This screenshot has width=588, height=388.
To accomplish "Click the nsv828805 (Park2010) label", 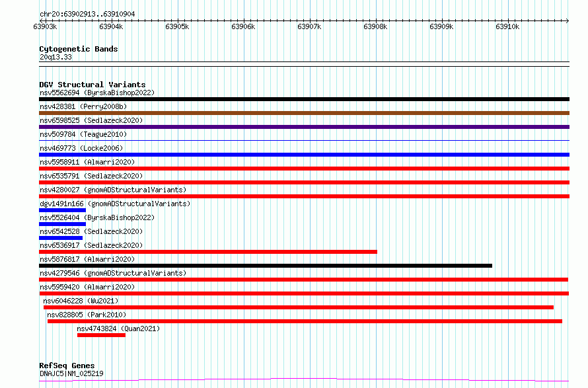I will (x=87, y=315).
